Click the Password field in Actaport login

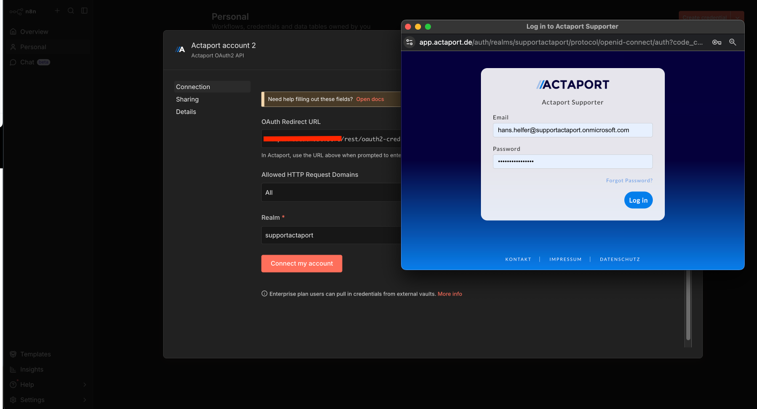coord(572,161)
